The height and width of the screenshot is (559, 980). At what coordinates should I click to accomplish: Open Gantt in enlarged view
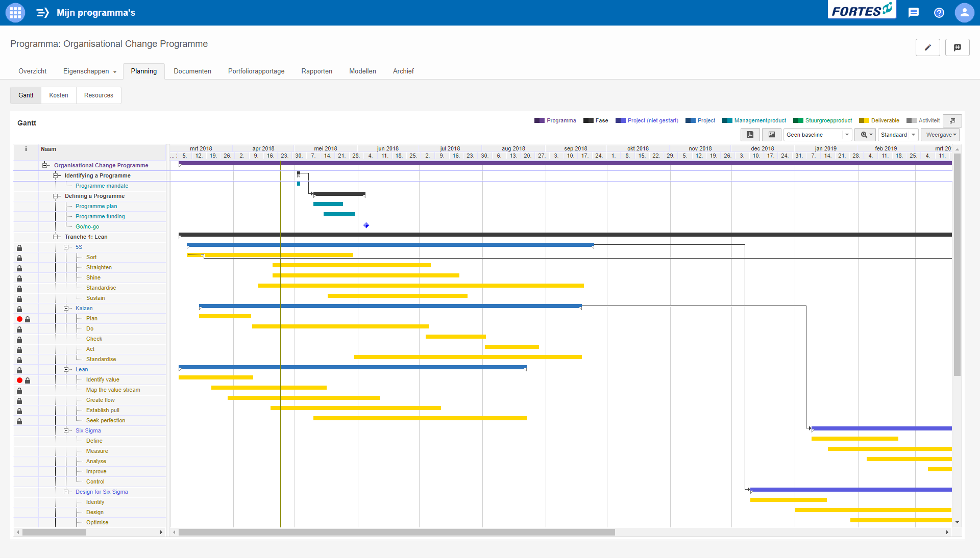point(952,121)
